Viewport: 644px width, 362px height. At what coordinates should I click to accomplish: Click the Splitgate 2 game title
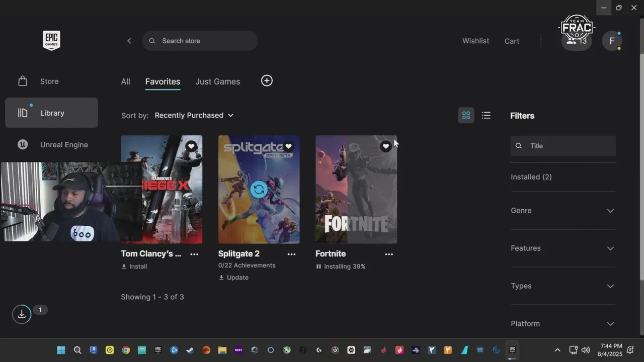(239, 254)
